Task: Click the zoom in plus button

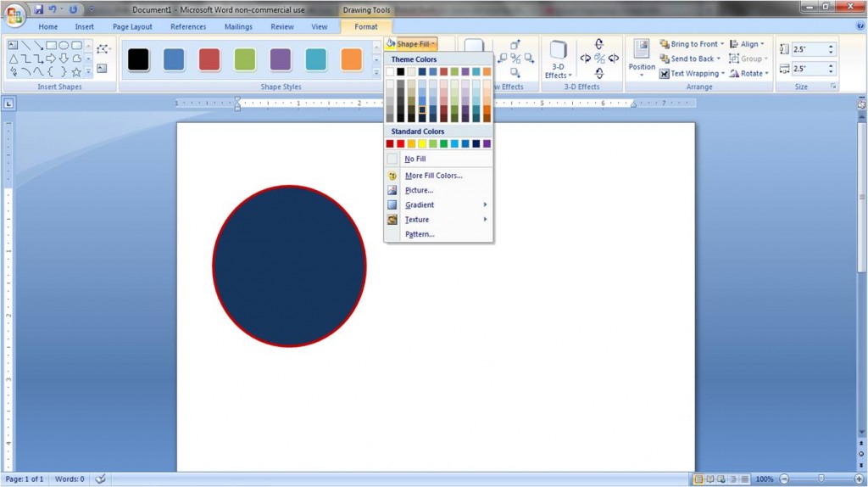Action: click(859, 479)
